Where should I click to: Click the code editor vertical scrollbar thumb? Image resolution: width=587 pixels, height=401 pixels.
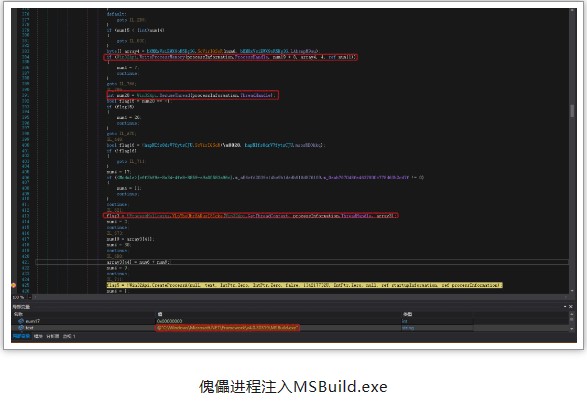(x=572, y=111)
